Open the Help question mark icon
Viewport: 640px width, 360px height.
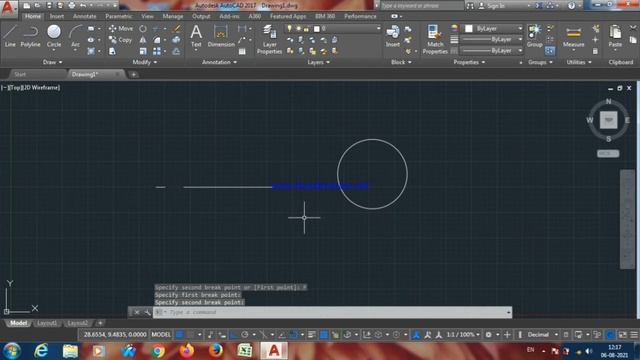coord(571,5)
